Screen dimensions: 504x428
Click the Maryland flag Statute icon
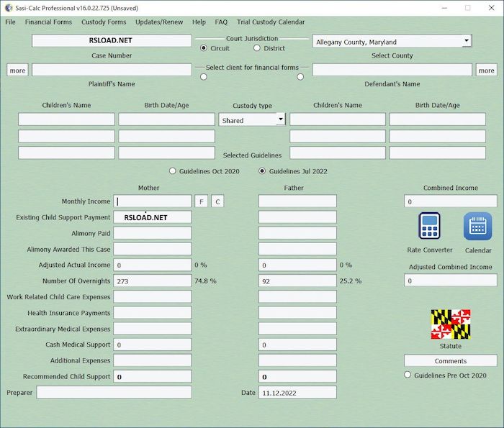pos(451,324)
